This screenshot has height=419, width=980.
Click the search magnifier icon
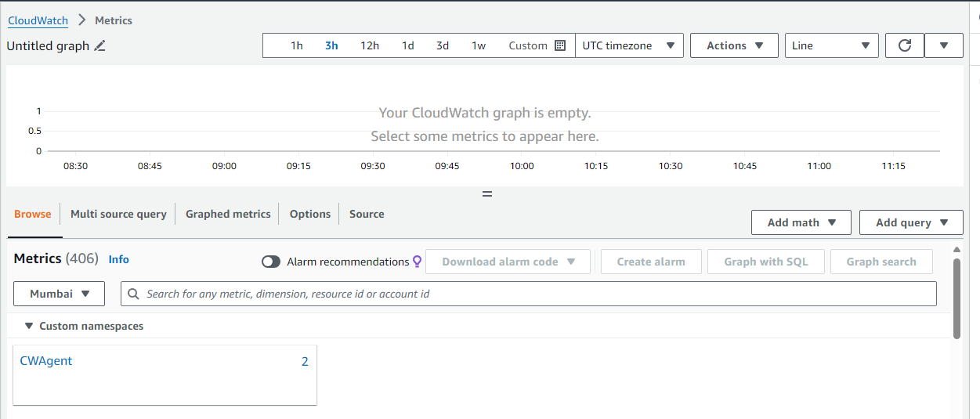coord(135,294)
